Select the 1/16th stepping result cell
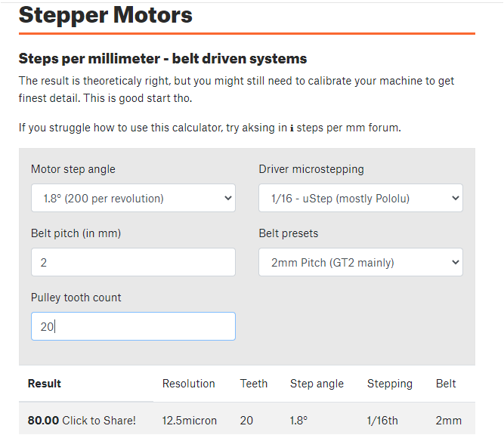Image resolution: width=504 pixels, height=435 pixels. point(382,420)
